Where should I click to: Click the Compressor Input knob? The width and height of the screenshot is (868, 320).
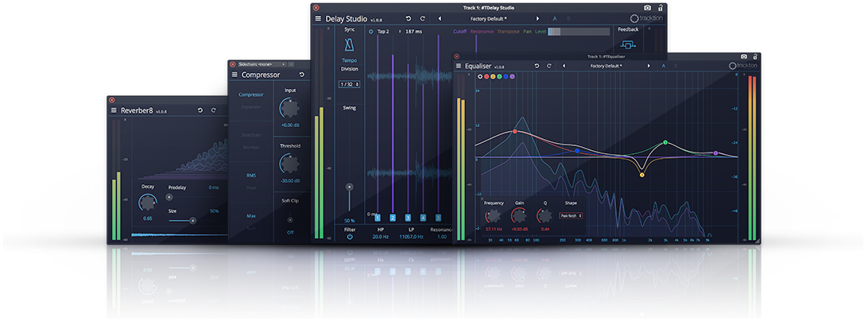click(289, 108)
